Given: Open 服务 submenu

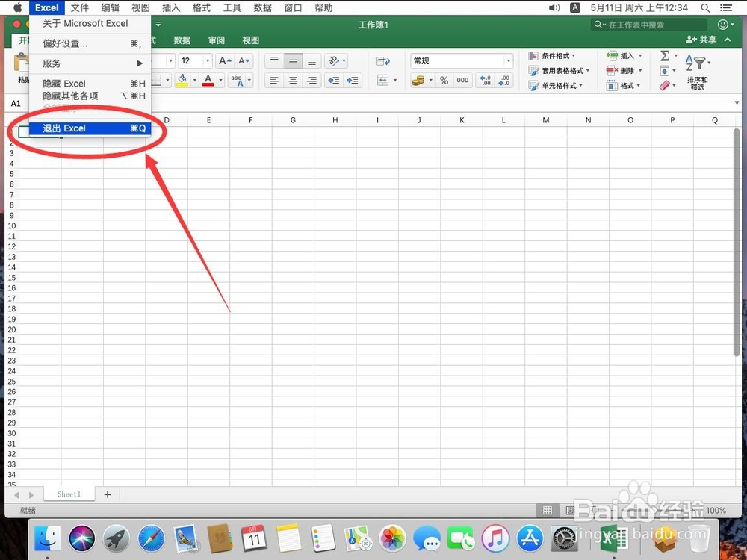Looking at the screenshot, I should (x=90, y=63).
